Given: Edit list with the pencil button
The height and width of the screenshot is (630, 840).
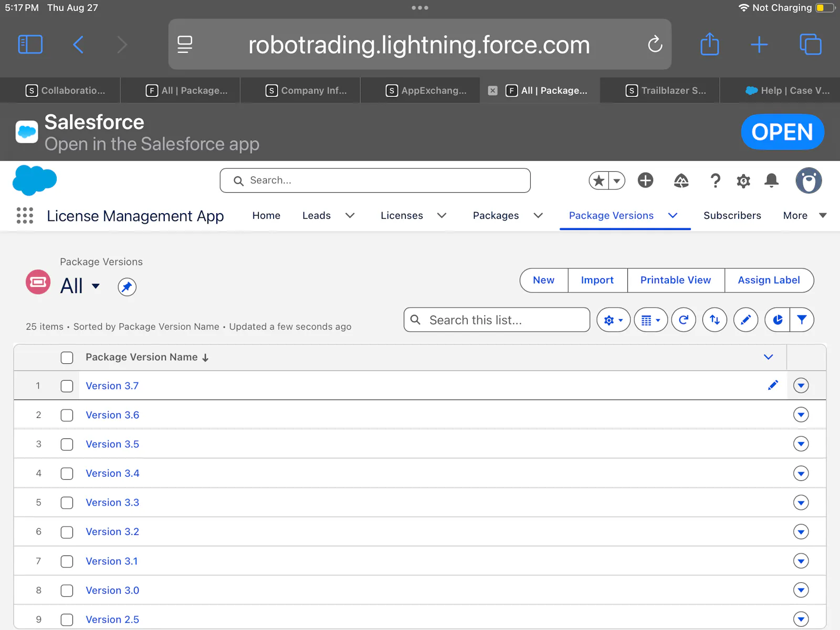Looking at the screenshot, I should [745, 320].
